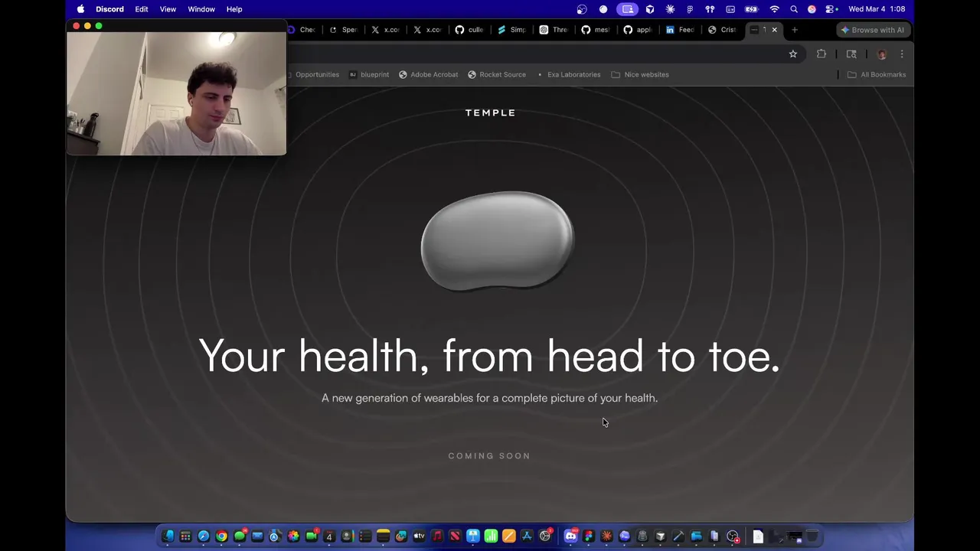Switch to the GitHub 'apple' tab
The width and height of the screenshot is (980, 551).
637,30
